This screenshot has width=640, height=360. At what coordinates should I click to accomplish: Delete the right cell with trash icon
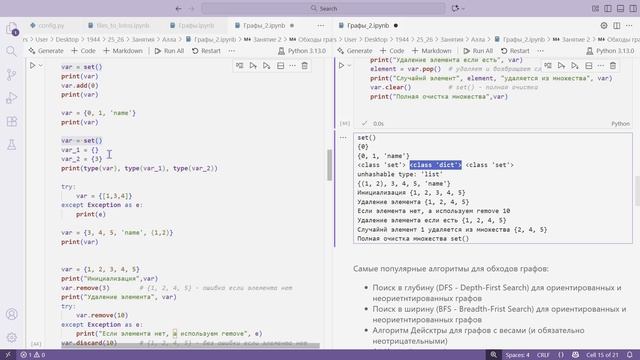coord(613,66)
